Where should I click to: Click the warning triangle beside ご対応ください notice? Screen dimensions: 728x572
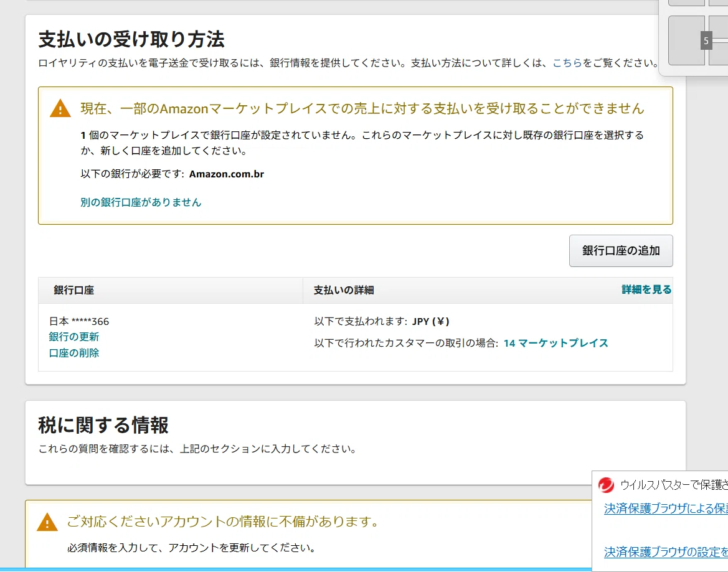(x=47, y=522)
